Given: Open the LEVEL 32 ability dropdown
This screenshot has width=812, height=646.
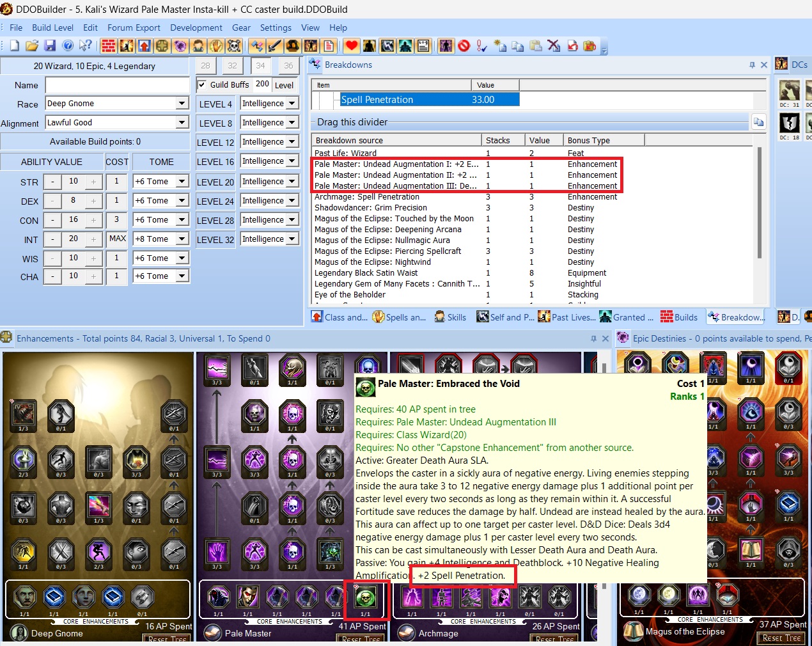Looking at the screenshot, I should click(292, 239).
